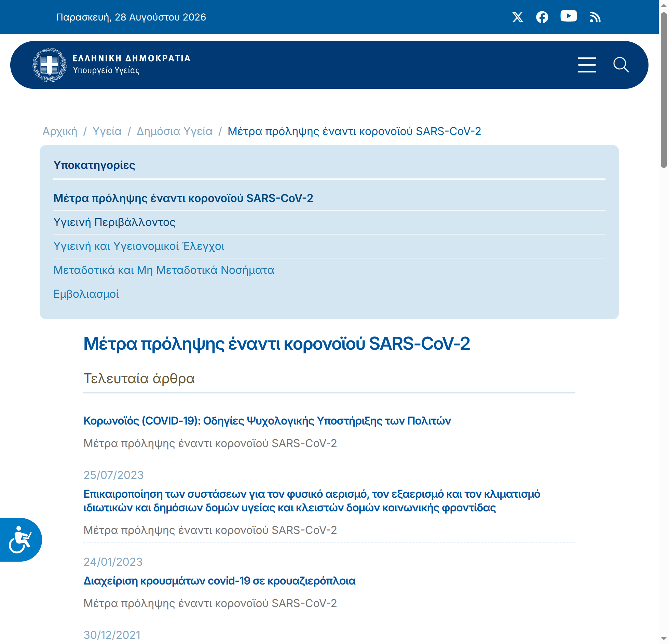669x644 pixels.
Task: Click the vertical scrollbar thumb
Action: pyautogui.click(x=664, y=90)
